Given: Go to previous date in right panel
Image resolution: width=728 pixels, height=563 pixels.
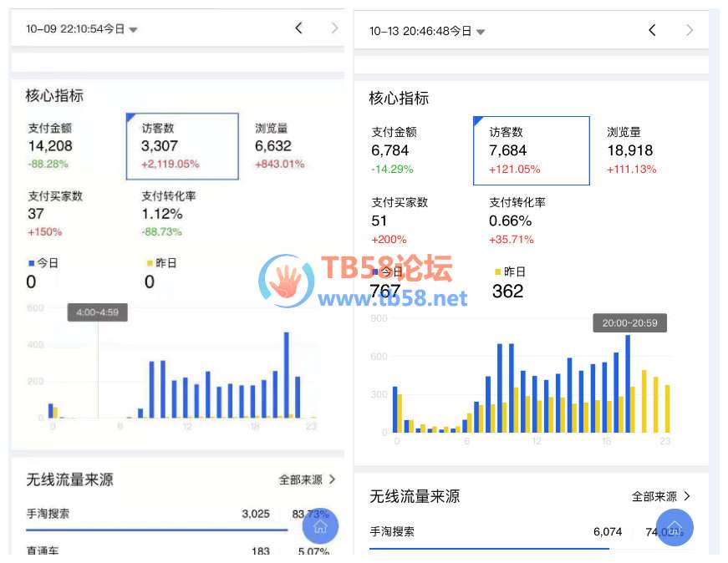Looking at the screenshot, I should pos(652,31).
